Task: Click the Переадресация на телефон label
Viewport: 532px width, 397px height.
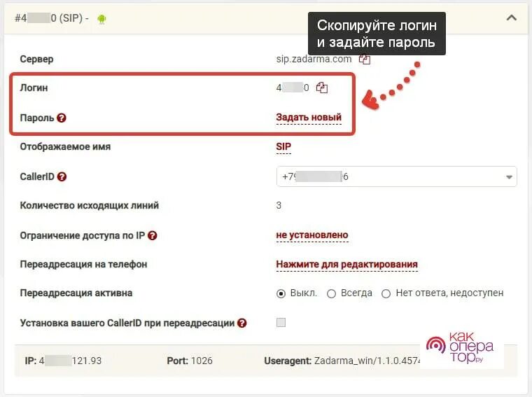Action: point(83,265)
